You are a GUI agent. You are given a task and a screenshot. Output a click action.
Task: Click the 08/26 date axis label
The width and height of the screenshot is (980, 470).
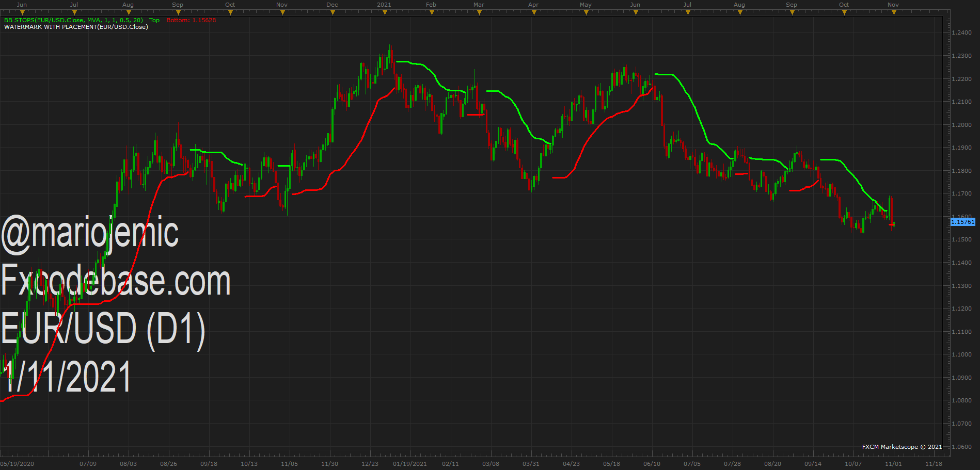point(168,464)
